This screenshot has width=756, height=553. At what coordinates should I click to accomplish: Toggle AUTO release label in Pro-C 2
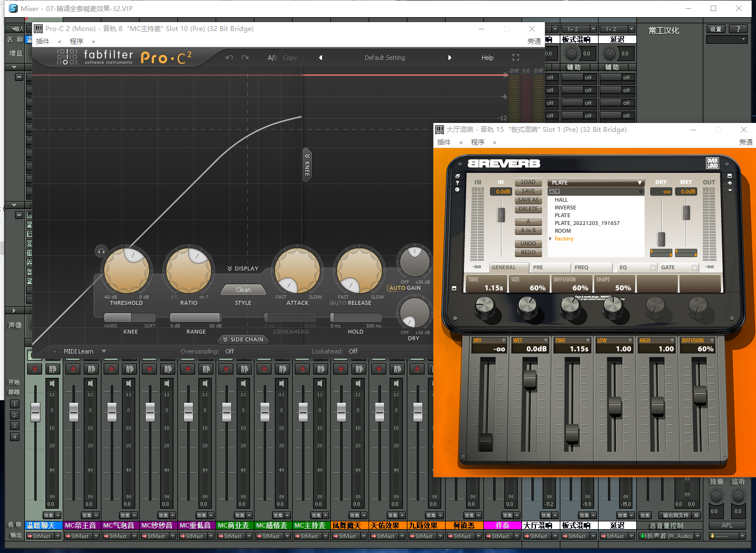click(x=338, y=303)
